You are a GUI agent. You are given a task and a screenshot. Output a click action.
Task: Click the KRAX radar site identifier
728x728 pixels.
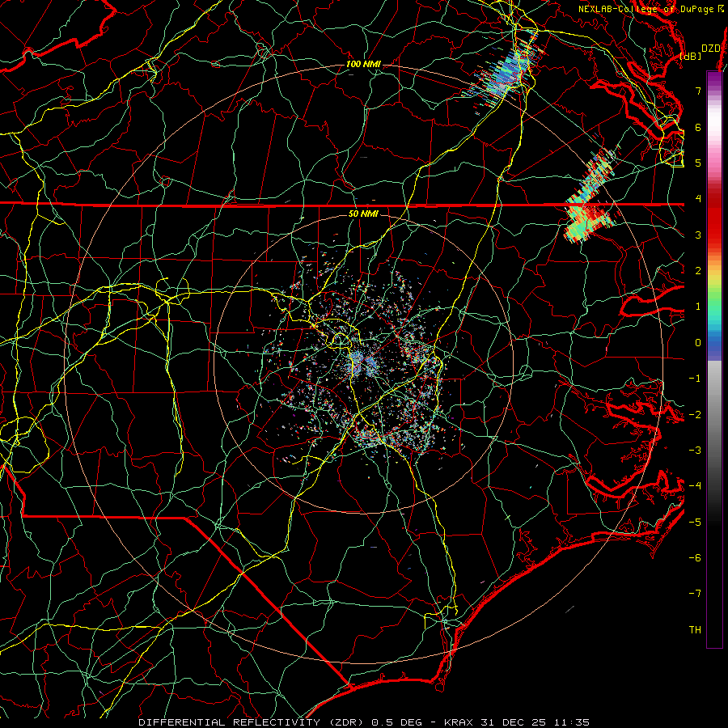tap(459, 722)
